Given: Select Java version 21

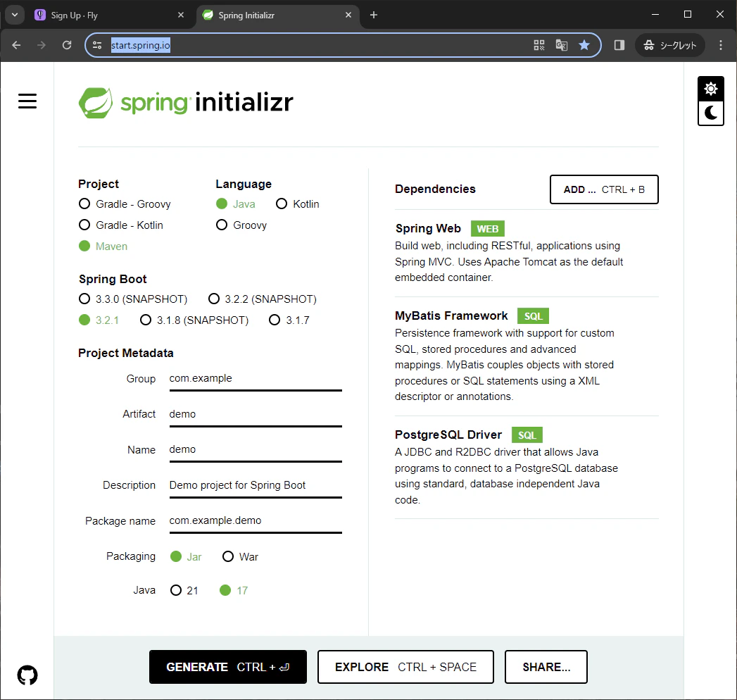Looking at the screenshot, I should point(184,590).
